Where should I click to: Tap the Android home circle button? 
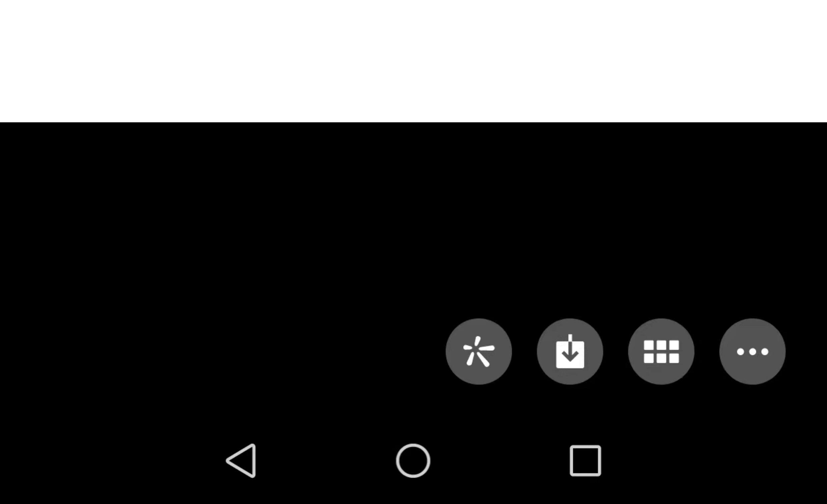(413, 460)
